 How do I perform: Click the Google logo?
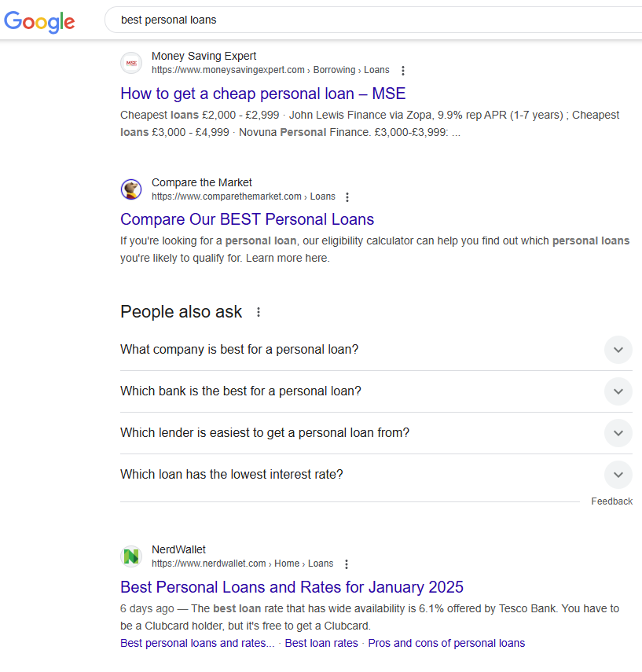[39, 21]
